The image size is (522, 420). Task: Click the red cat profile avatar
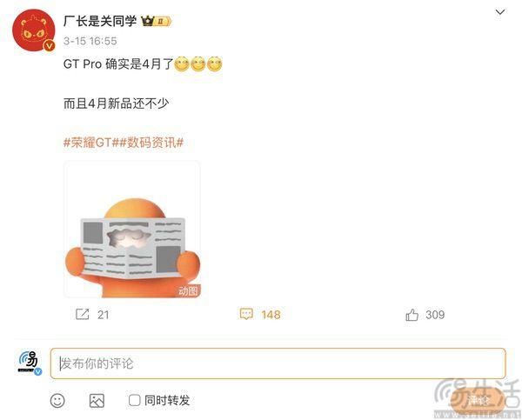click(x=34, y=30)
